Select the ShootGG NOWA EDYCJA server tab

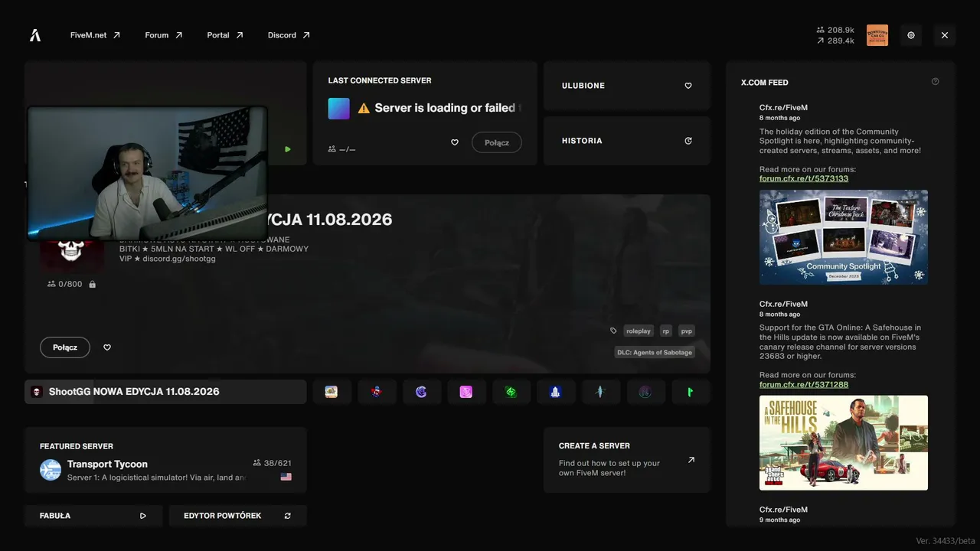pos(165,392)
